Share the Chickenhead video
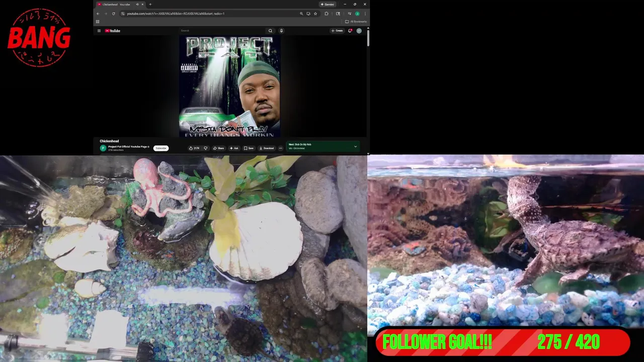644x362 pixels. point(218,148)
